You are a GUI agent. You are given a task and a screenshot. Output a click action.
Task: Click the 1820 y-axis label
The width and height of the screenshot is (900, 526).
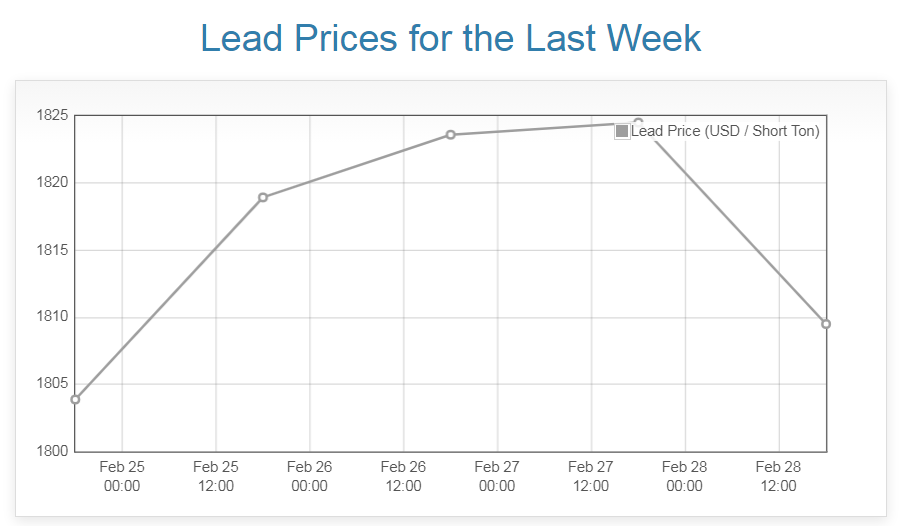[51, 183]
